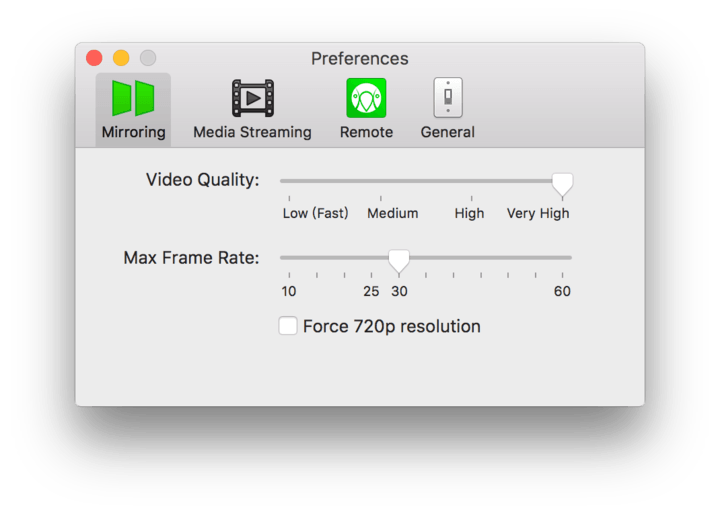Set Video Quality to Low (Fast) tick
Image resolution: width=720 pixels, height=514 pixels.
click(289, 198)
